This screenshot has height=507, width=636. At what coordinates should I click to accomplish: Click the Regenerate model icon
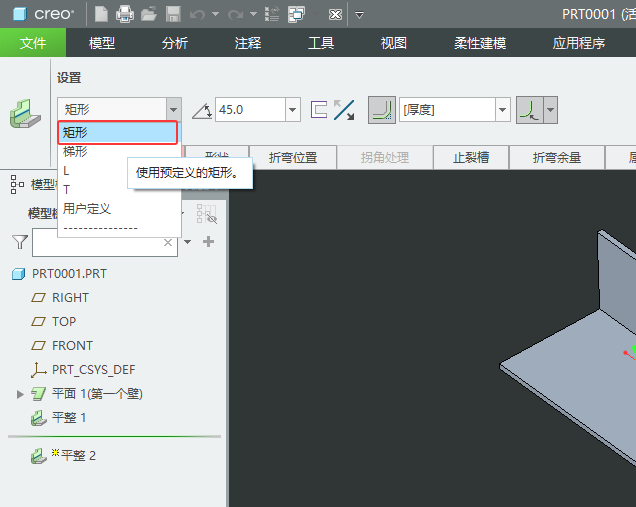click(x=272, y=15)
